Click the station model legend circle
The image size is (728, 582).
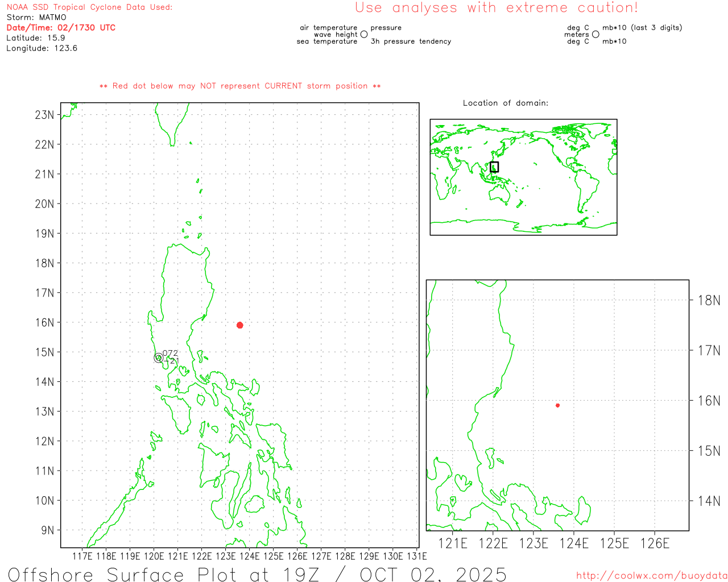[364, 35]
